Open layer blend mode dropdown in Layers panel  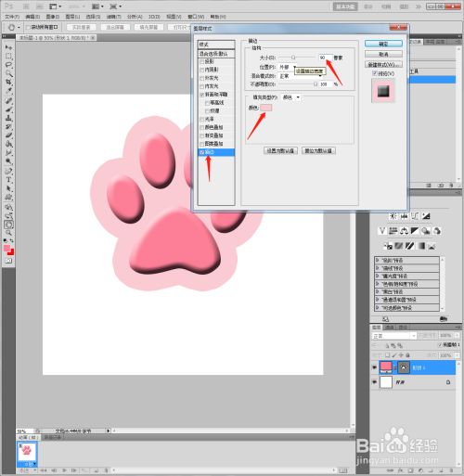click(394, 336)
